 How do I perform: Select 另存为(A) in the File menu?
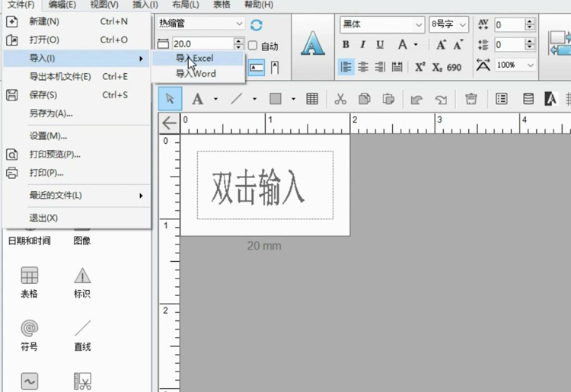click(76, 113)
